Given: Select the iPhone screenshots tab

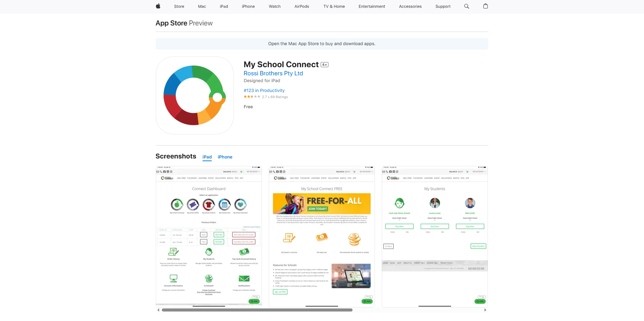Looking at the screenshot, I should 225,157.
